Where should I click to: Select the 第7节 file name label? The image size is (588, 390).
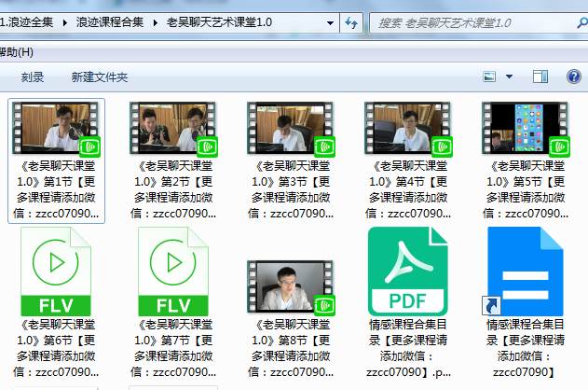pos(173,348)
